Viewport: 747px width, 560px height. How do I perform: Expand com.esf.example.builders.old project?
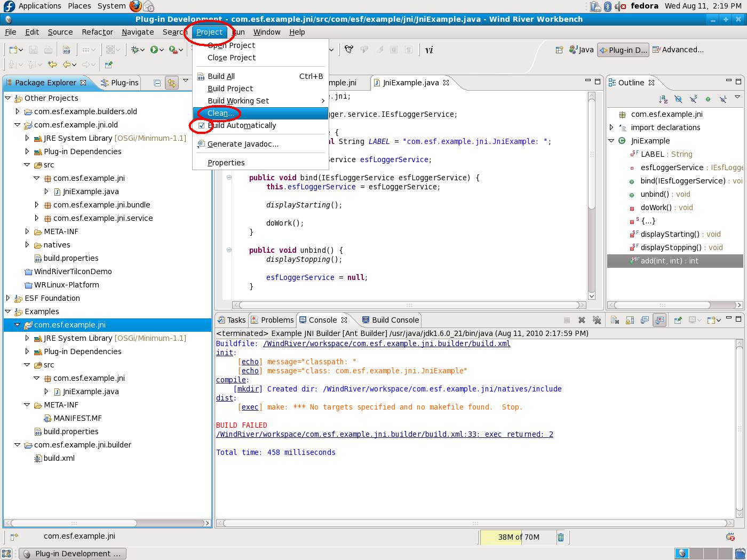(x=18, y=111)
